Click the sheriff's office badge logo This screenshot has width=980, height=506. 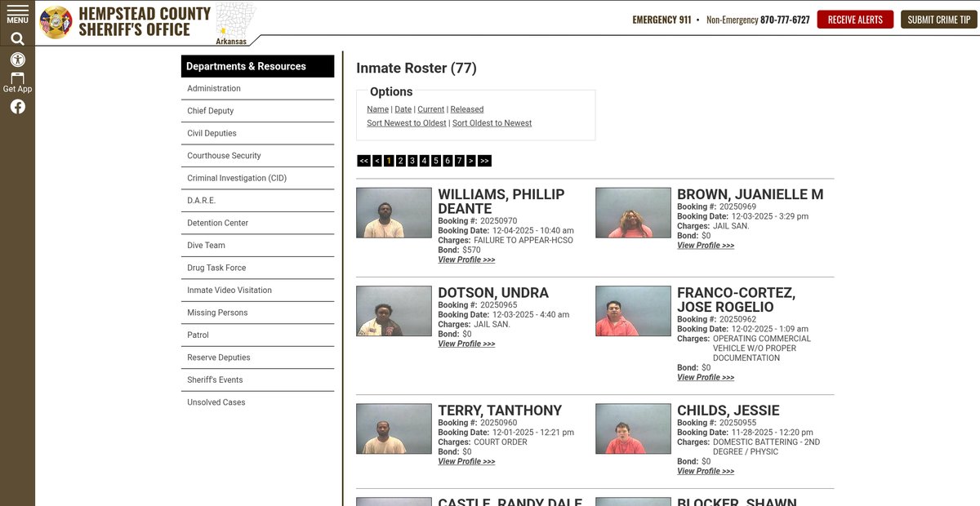pyautogui.click(x=56, y=22)
